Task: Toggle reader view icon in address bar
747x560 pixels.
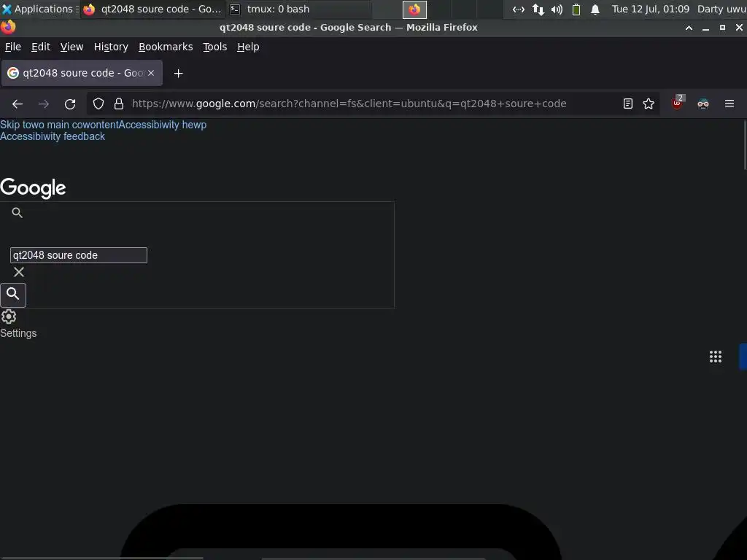Action: [x=628, y=104]
